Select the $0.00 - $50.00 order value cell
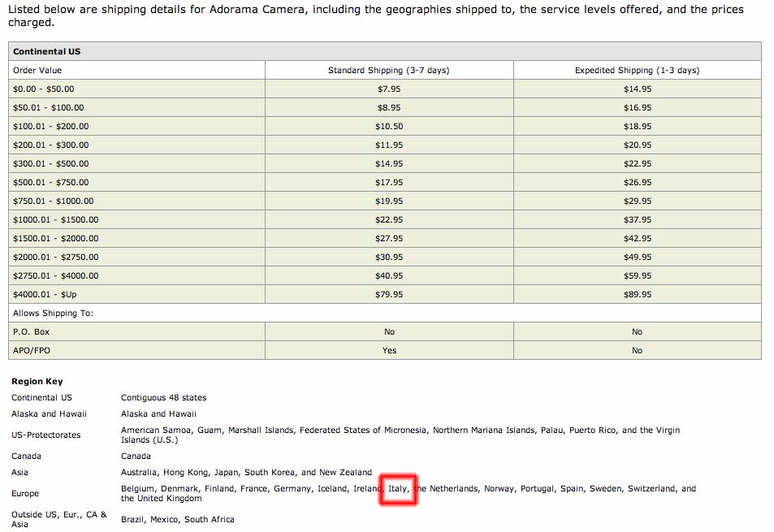The image size is (774, 532). [44, 89]
